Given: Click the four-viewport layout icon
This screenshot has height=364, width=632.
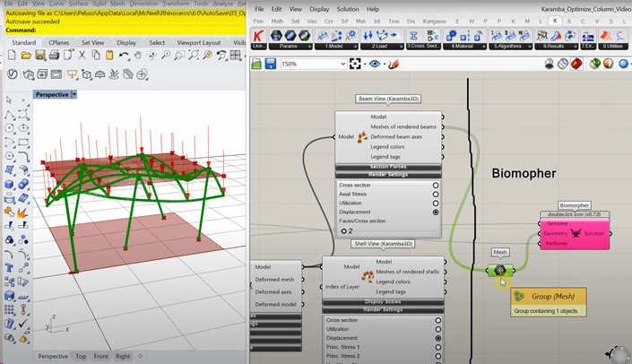Looking at the screenshot, I should point(236,56).
